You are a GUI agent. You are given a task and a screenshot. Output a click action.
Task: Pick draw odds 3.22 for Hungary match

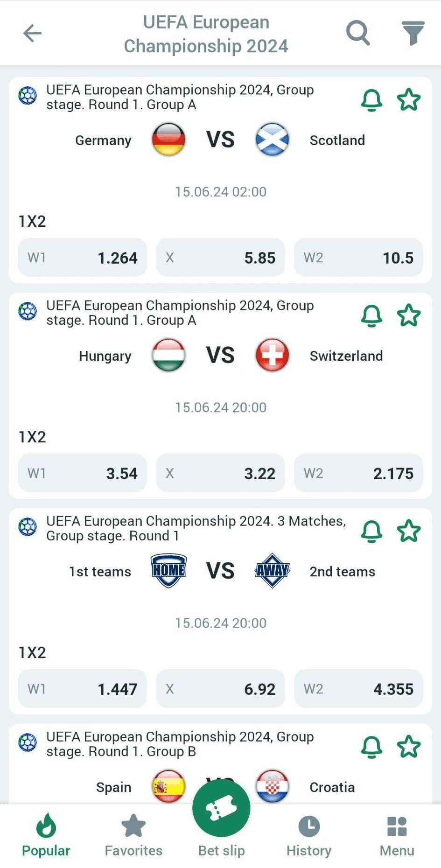coord(220,473)
